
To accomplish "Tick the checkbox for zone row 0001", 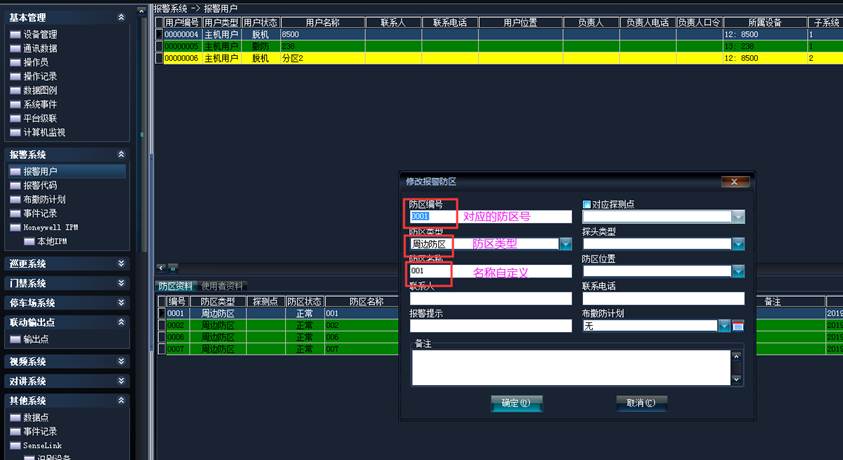I will 161,313.
